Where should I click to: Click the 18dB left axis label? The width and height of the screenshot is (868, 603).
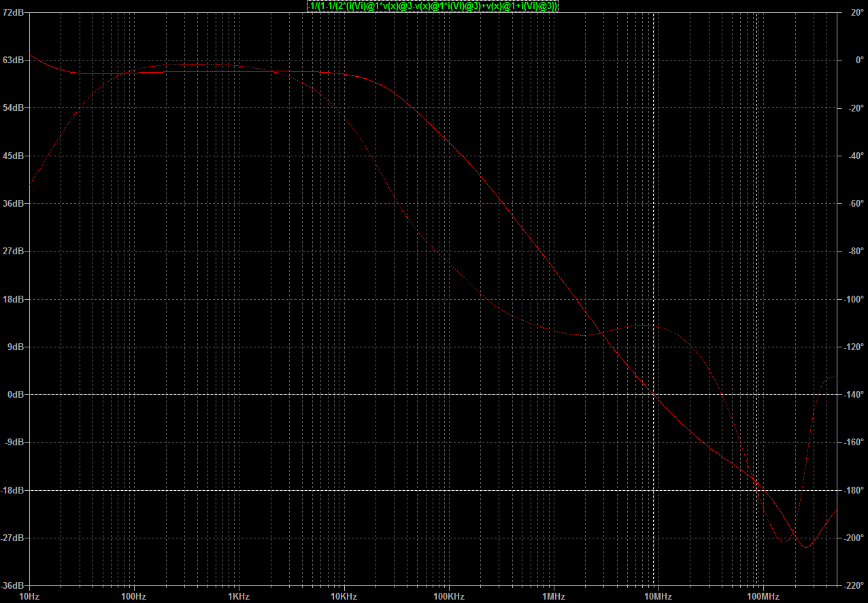click(x=13, y=299)
